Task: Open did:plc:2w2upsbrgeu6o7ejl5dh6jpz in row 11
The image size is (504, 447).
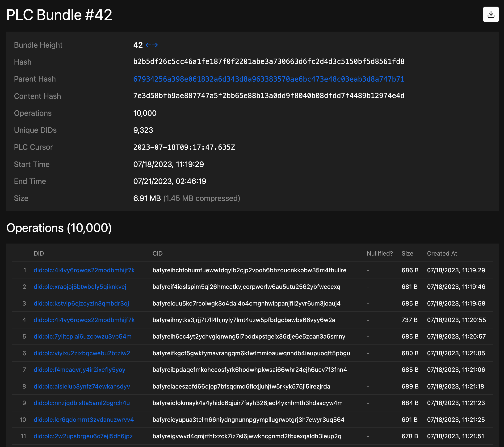Action: coord(83,436)
